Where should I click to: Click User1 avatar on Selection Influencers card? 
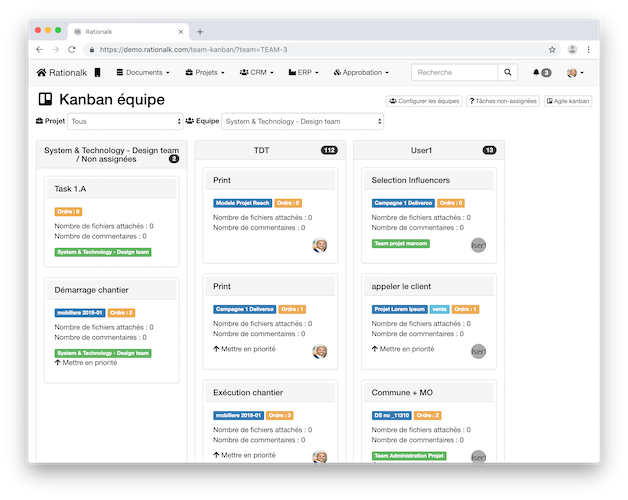point(478,246)
